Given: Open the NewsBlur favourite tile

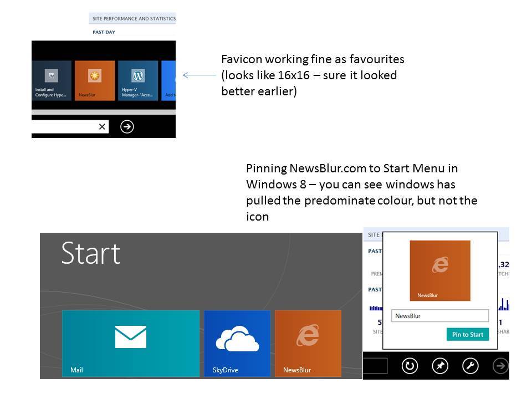Looking at the screenshot, I should click(95, 80).
